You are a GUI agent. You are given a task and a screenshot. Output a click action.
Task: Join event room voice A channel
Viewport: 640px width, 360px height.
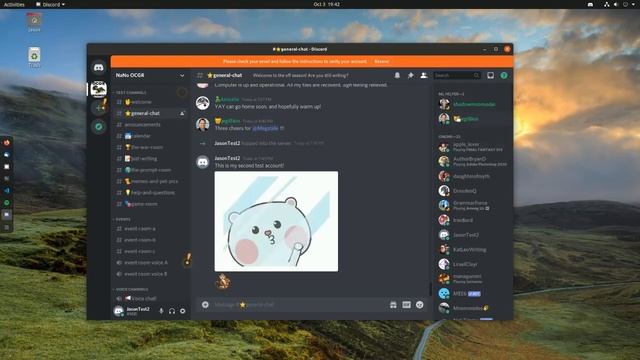[150, 262]
